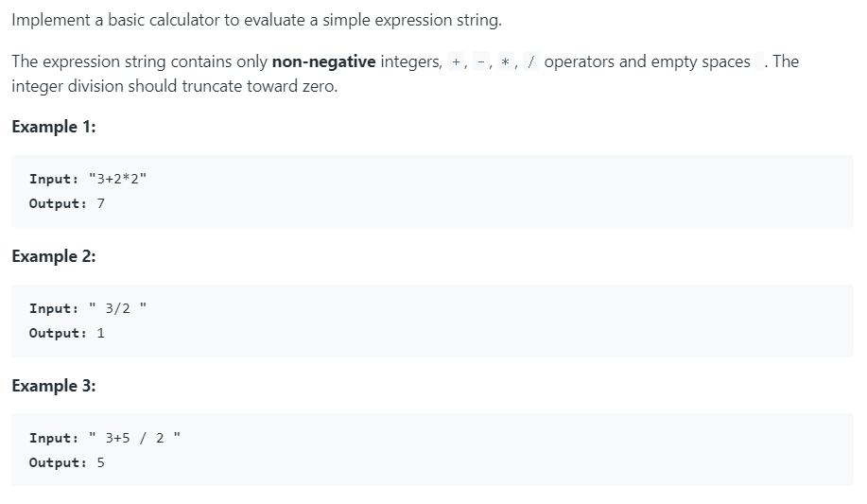Click the words empty spaces in the description
This screenshot has width=867, height=504.
coord(701,62)
